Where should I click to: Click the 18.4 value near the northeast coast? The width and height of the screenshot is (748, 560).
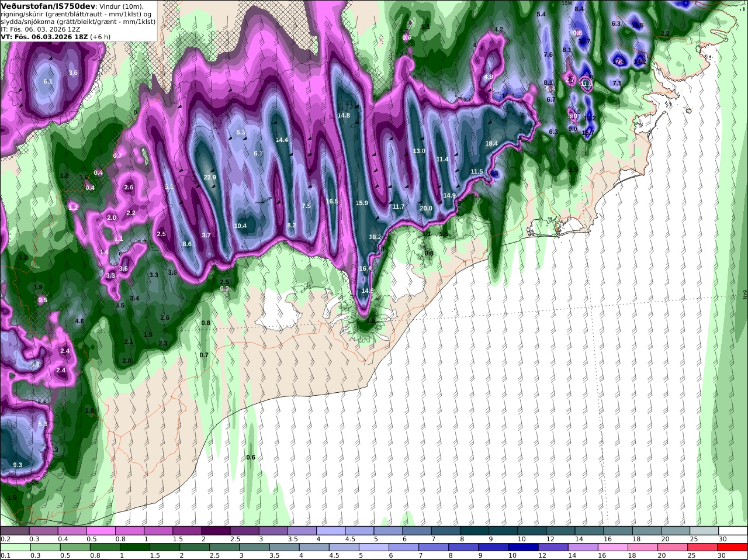[x=491, y=143]
